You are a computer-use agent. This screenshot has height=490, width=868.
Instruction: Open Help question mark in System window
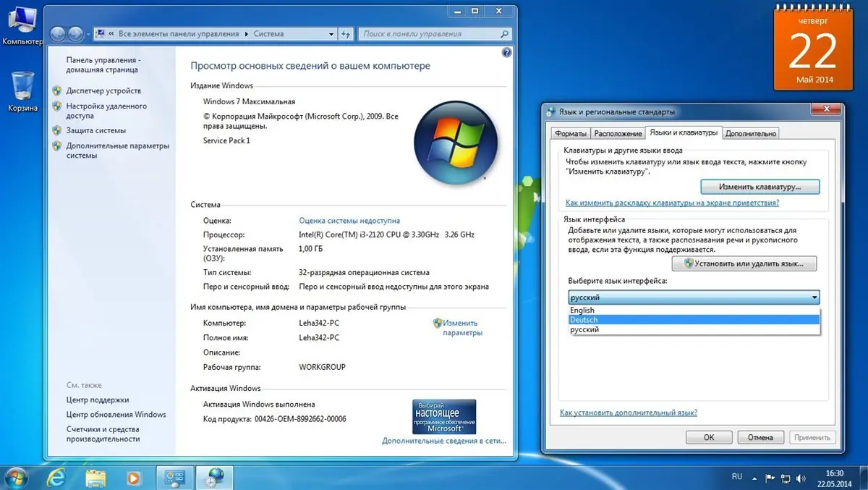pyautogui.click(x=506, y=53)
